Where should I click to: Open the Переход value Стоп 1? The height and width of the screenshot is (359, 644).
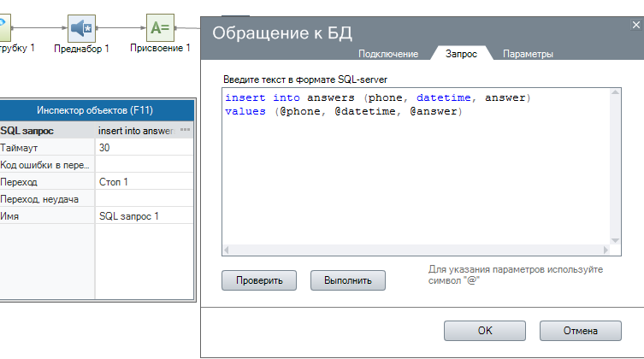[144, 182]
